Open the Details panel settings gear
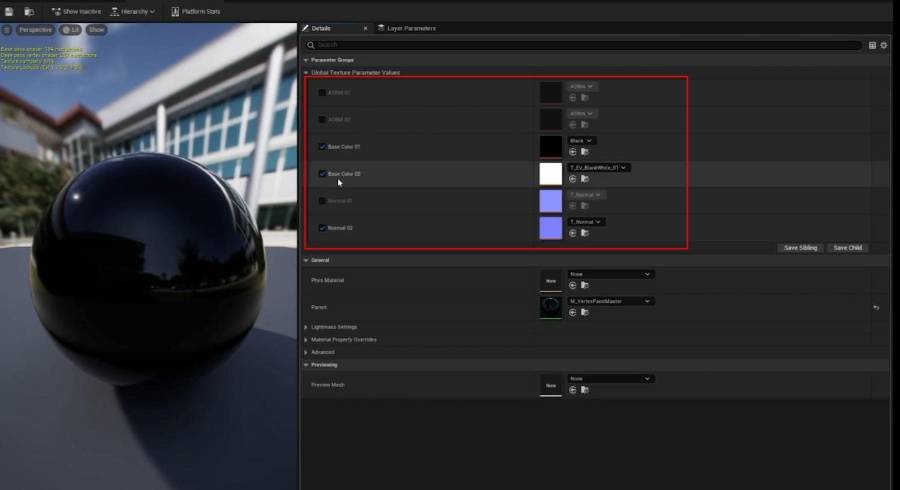Viewport: 900px width, 490px height. click(884, 45)
